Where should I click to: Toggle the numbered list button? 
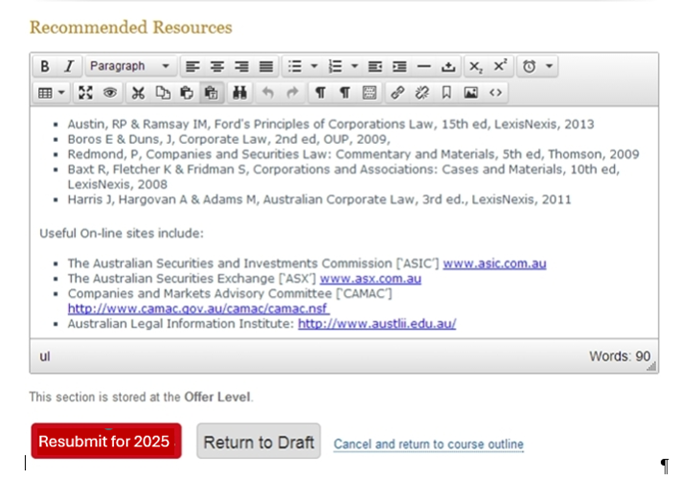coord(335,66)
